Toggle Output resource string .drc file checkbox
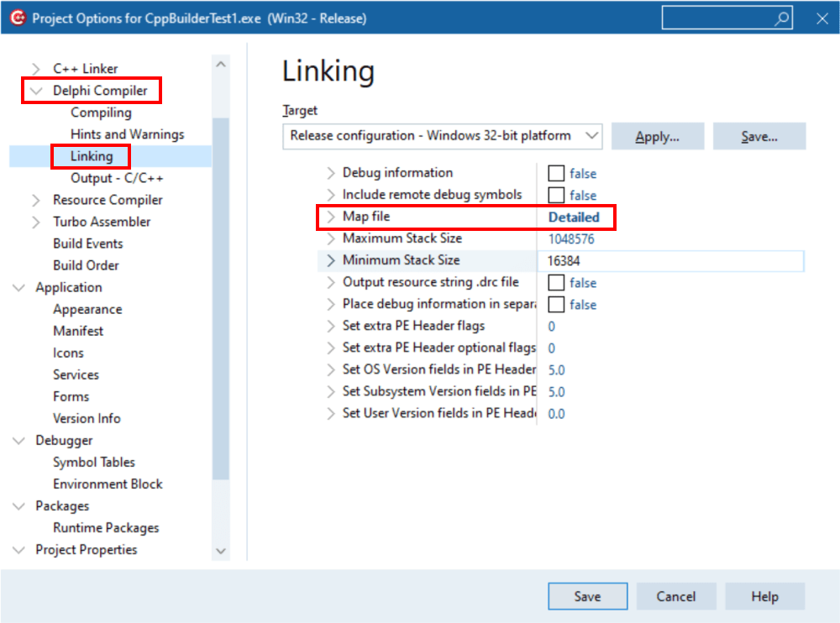Image resolution: width=840 pixels, height=623 pixels. (556, 282)
